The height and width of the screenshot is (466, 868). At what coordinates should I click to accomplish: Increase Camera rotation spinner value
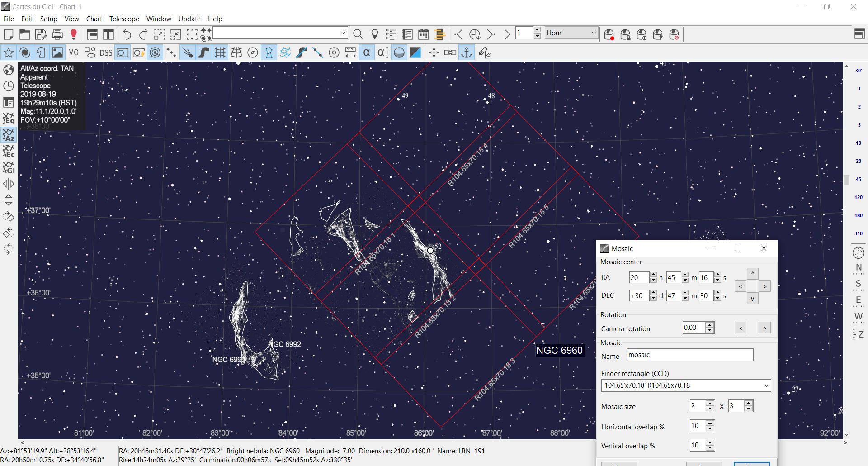(710, 325)
